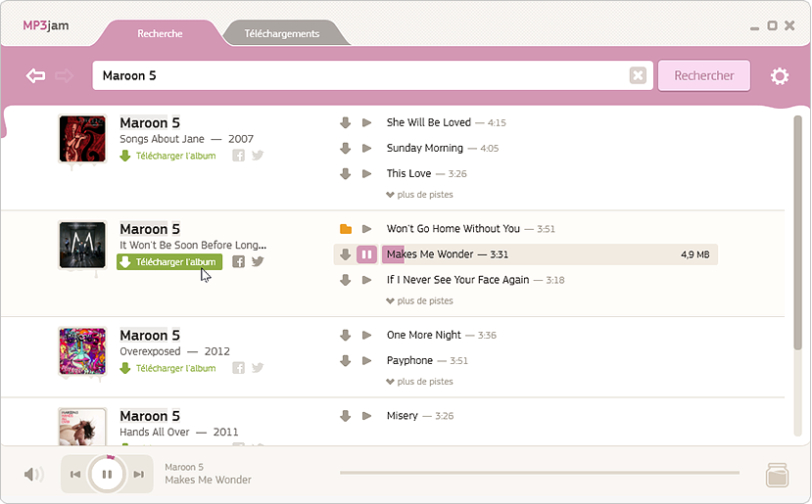The image size is (812, 504).
Task: Open Hands All Over album cover
Action: (82, 427)
